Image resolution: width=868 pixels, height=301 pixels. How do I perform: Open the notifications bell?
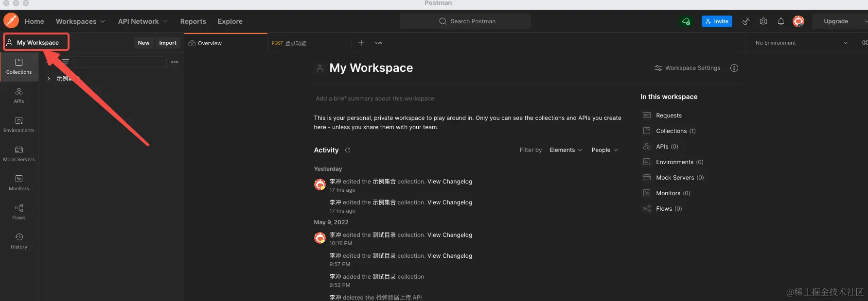coord(781,21)
